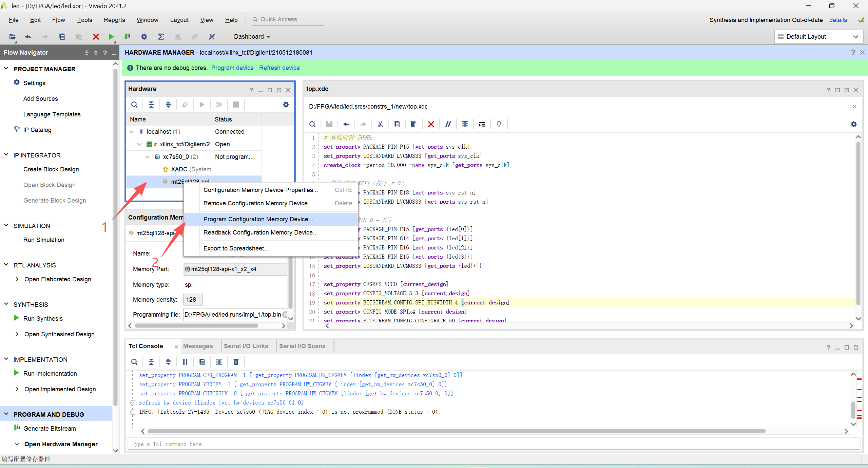Select Program Configuration Memory Device menu item
The image size is (868, 468).
pos(258,219)
